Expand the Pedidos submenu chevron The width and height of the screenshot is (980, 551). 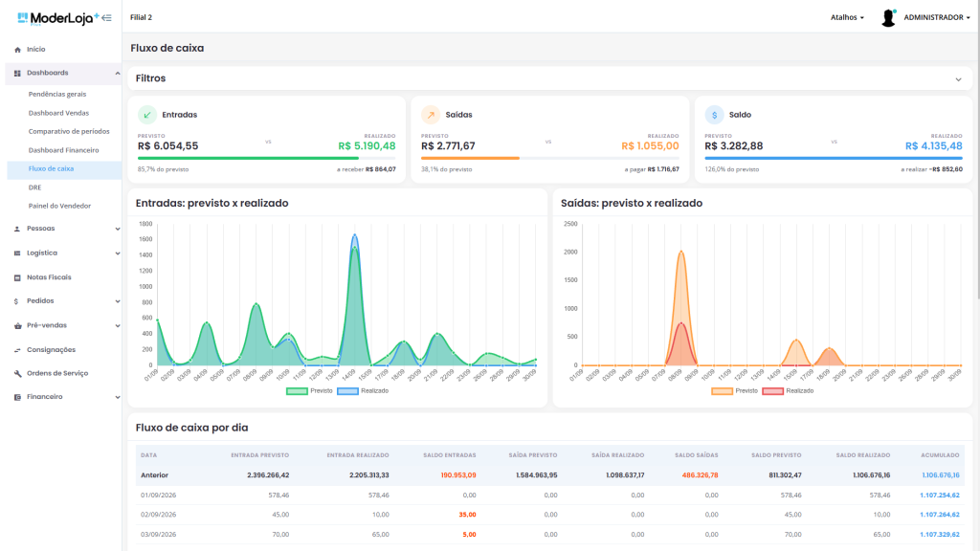(117, 301)
